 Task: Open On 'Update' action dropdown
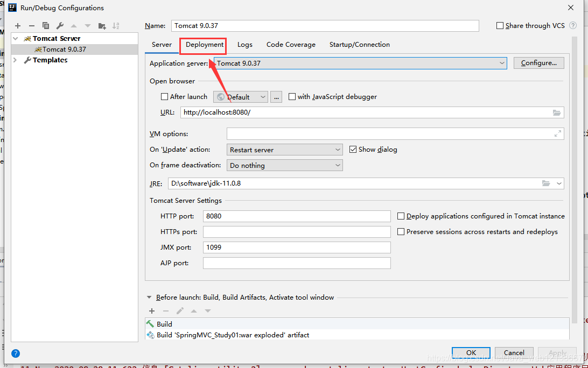click(x=285, y=150)
